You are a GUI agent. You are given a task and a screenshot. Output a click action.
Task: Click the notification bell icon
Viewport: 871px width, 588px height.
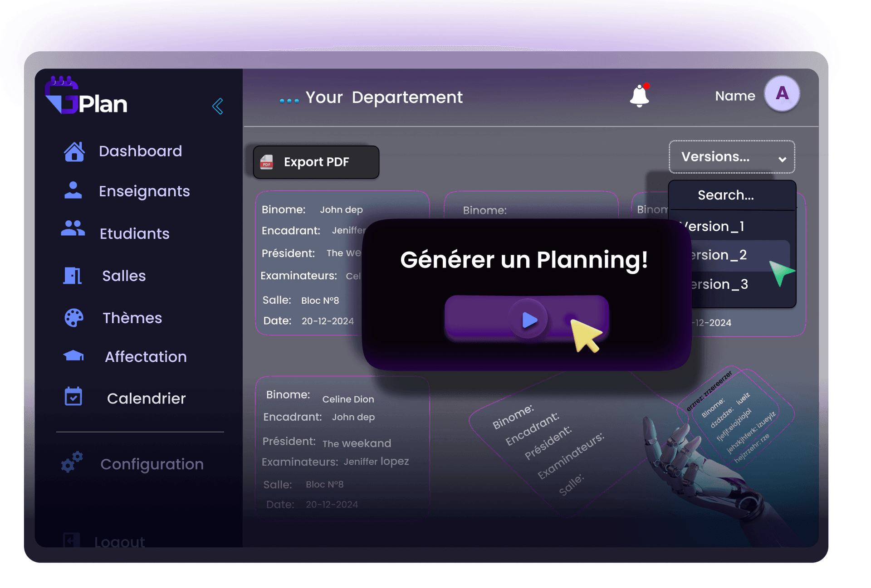[639, 95]
